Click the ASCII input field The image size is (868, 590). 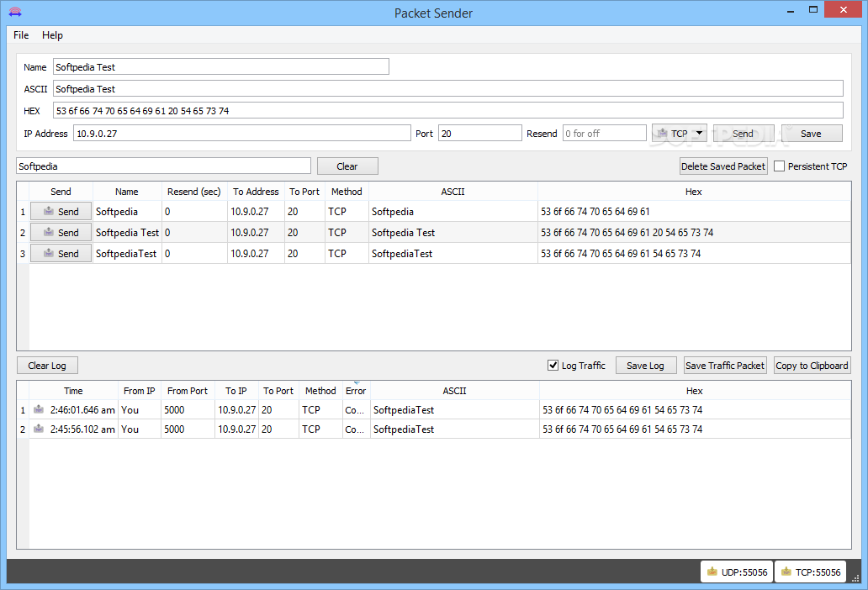448,88
